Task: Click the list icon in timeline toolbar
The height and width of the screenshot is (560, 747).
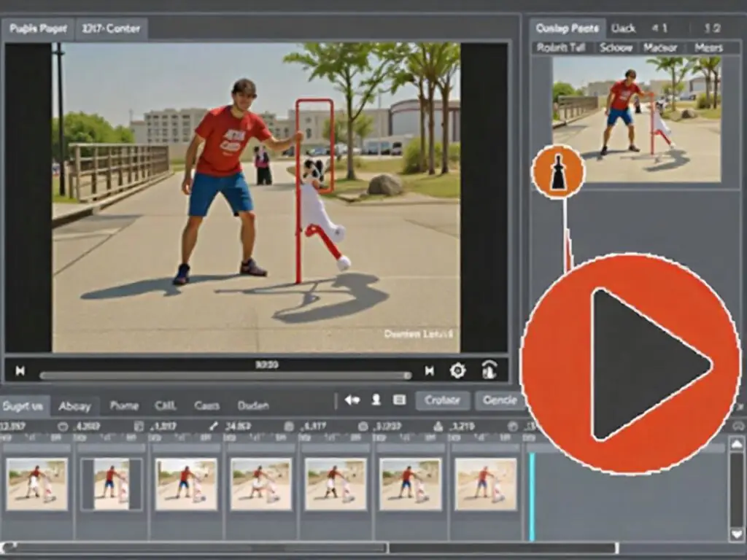Action: tap(399, 400)
